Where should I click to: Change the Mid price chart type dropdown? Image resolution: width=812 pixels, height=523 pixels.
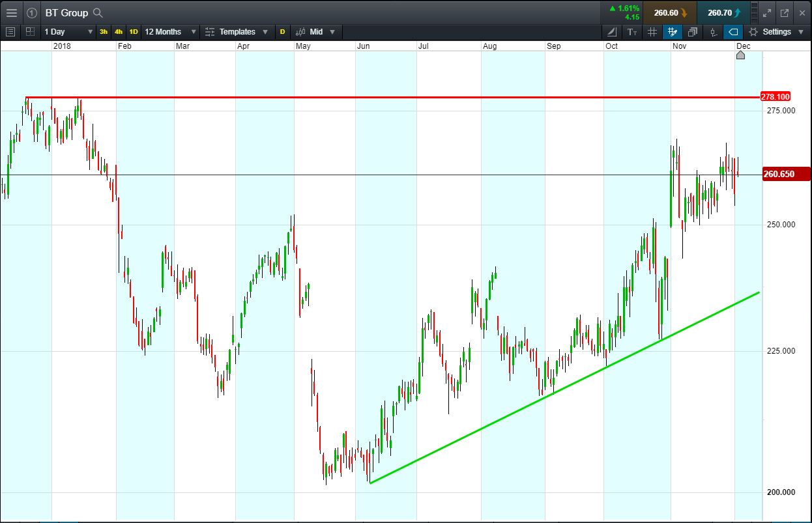click(x=315, y=31)
